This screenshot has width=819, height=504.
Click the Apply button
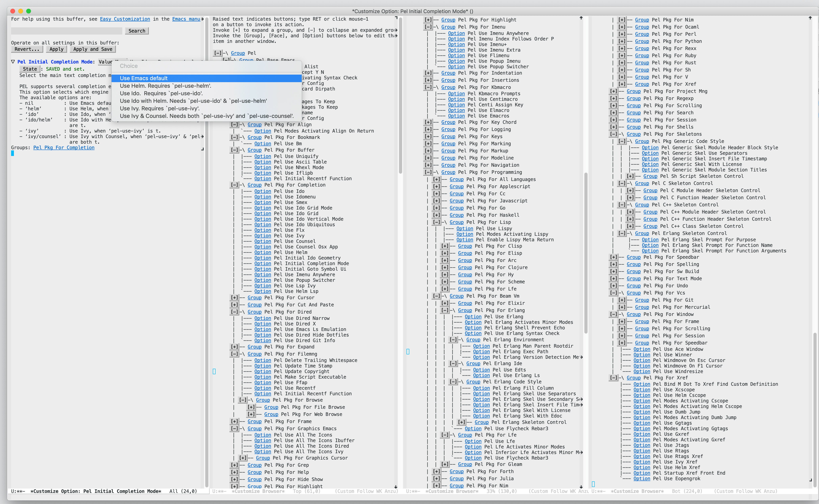56,49
